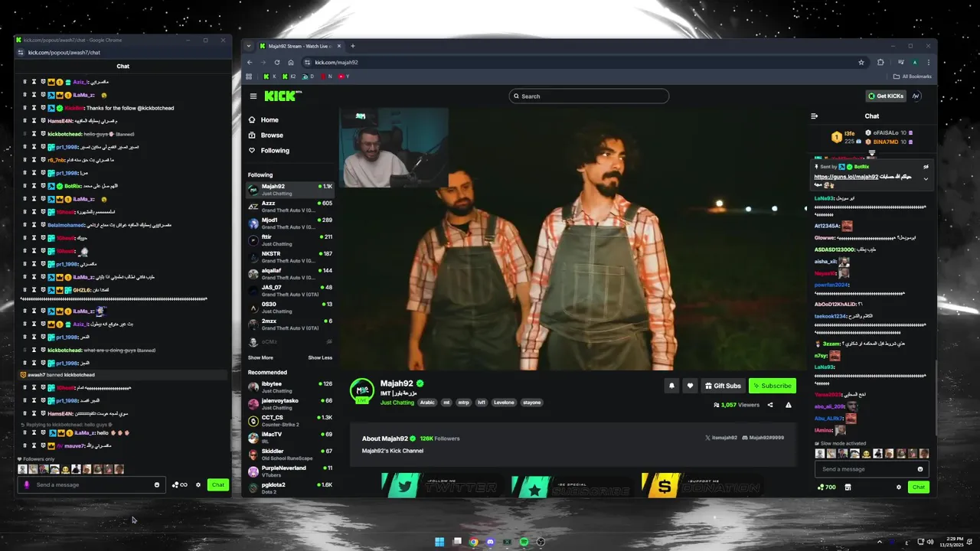Image resolution: width=980 pixels, height=551 pixels.
Task: Open Chrome tab search dropdown arrow
Action: coord(249,46)
